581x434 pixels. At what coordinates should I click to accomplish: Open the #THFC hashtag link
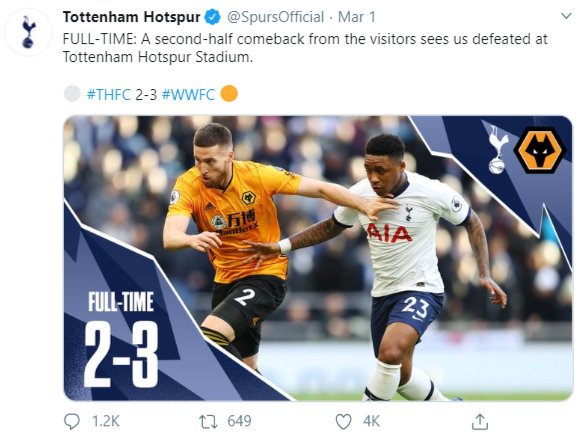click(109, 95)
